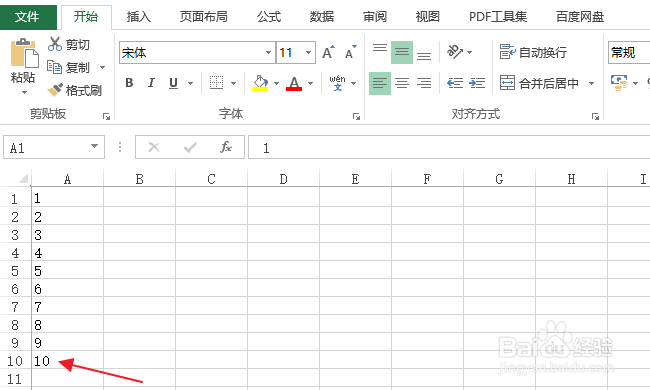650x390 pixels.
Task: Select column D header
Action: (x=284, y=179)
